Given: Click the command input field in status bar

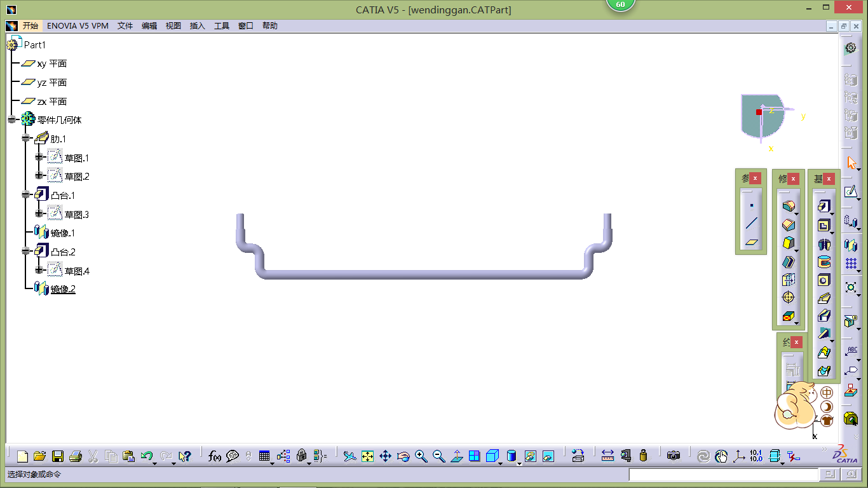Looking at the screenshot, I should coord(723,475).
